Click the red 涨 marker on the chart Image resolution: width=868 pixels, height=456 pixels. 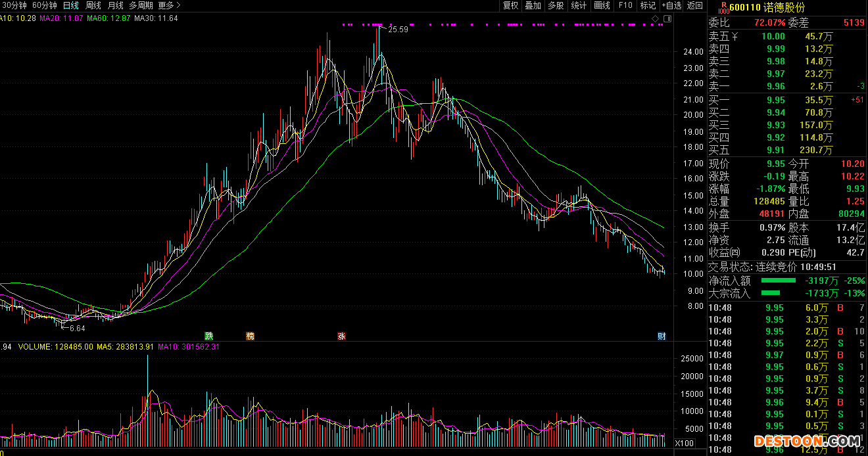341,336
